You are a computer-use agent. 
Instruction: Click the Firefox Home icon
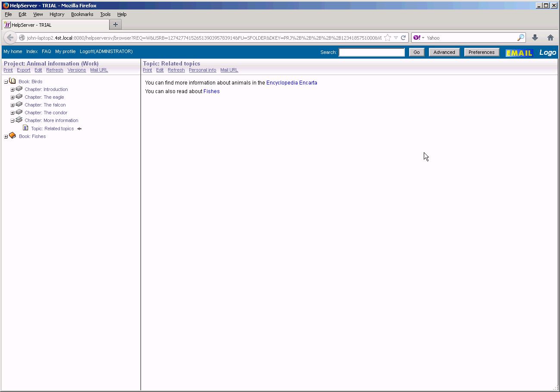point(551,38)
